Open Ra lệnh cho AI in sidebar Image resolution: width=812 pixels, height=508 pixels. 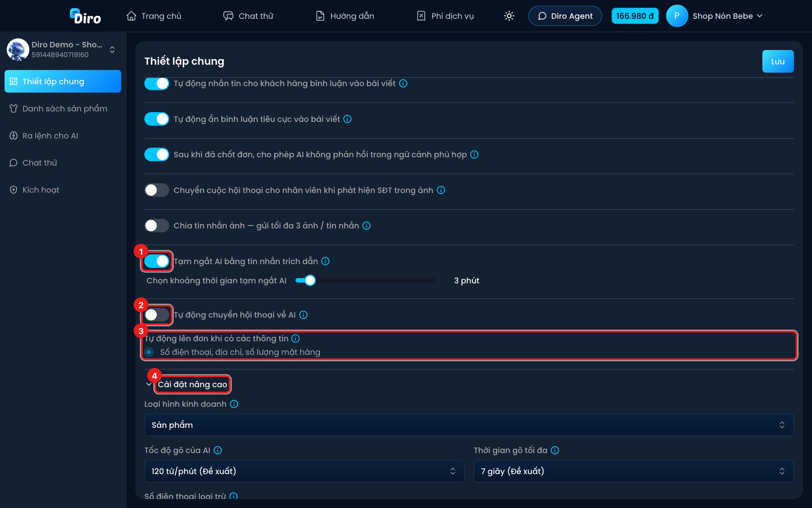click(x=63, y=135)
